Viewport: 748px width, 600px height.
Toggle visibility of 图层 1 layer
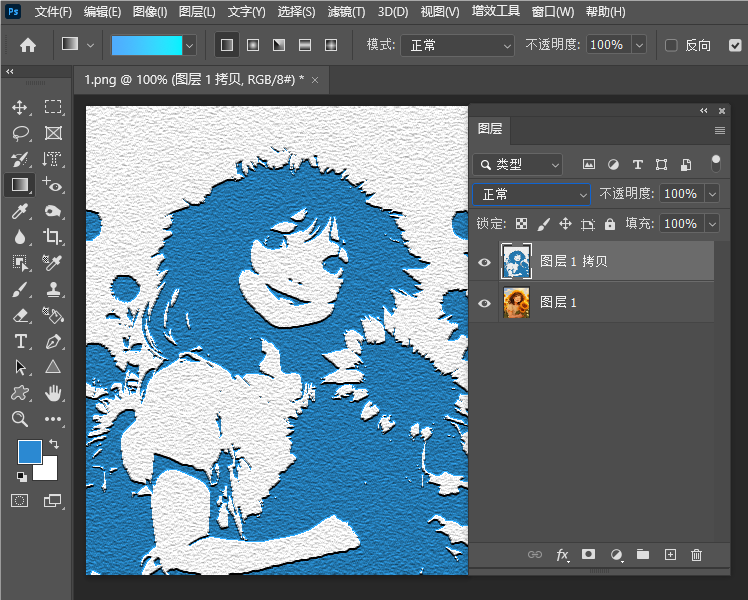tap(485, 302)
